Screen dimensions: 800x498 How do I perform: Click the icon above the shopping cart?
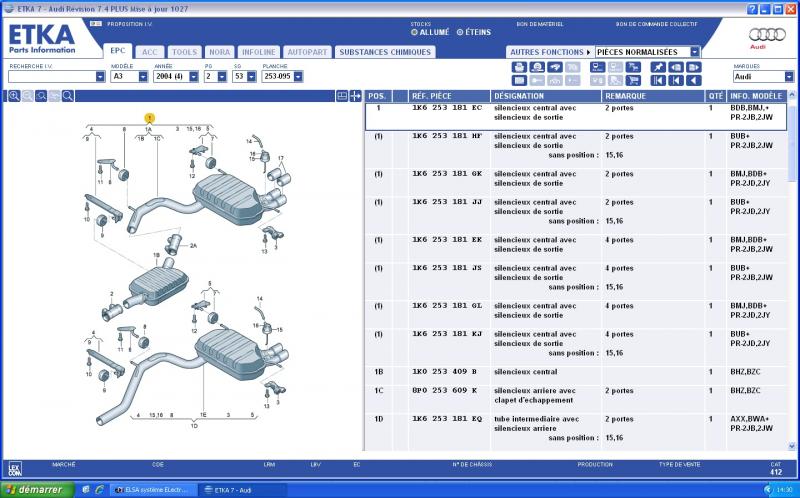[x=633, y=67]
